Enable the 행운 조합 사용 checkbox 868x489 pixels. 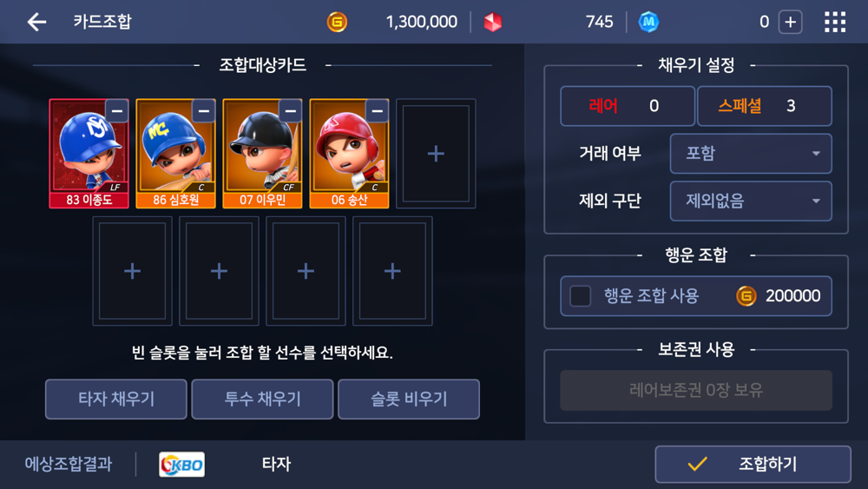click(580, 295)
